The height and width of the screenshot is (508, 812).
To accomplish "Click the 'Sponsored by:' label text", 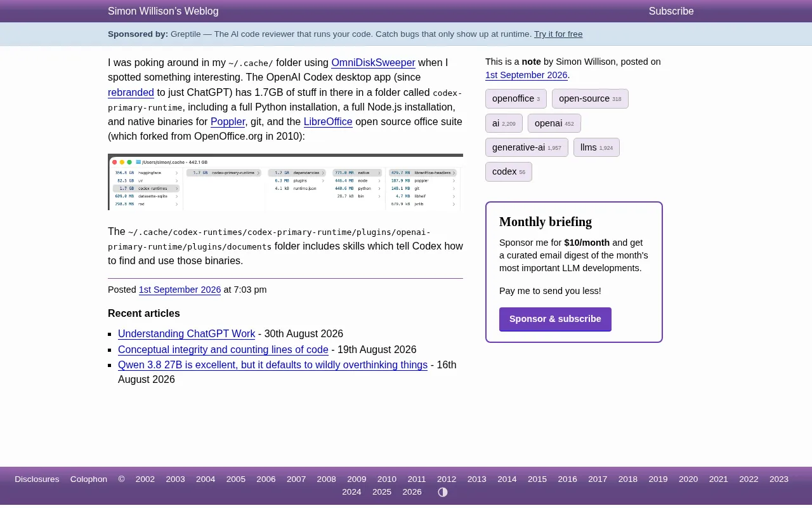I will [x=138, y=34].
